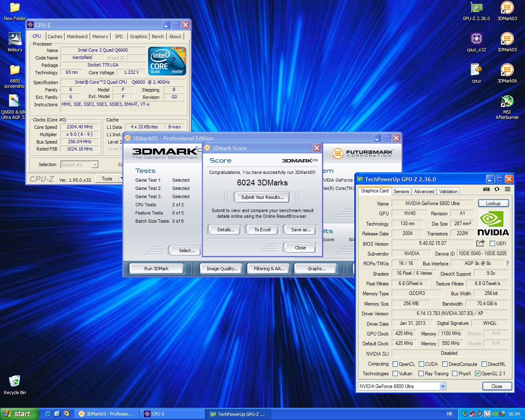Click the Close button in 3DMark Score dialog
This screenshot has height=420, width=525.
(x=300, y=248)
